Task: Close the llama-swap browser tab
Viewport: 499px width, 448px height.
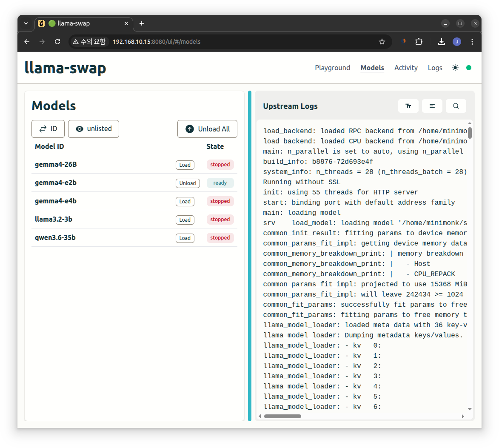Action: (126, 23)
